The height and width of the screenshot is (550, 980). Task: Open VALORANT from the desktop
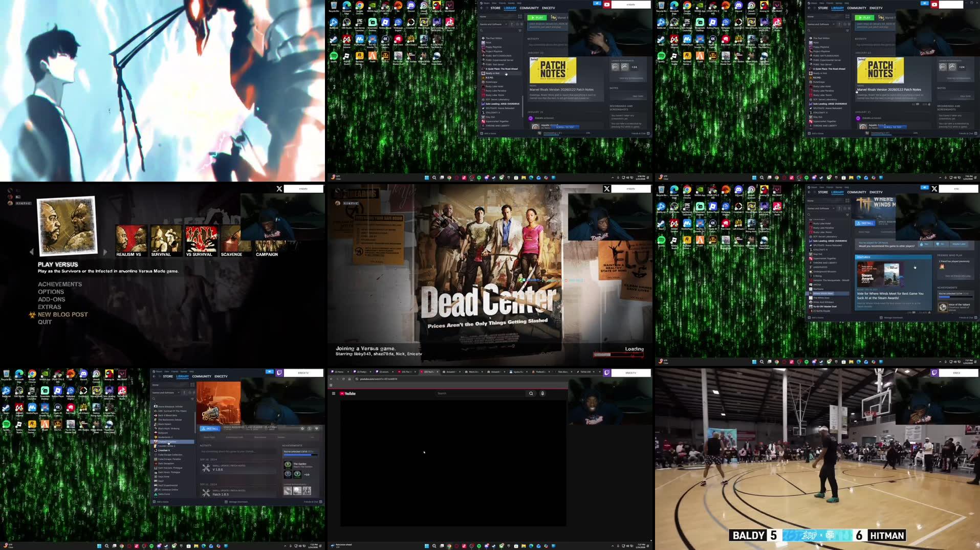tap(122, 375)
